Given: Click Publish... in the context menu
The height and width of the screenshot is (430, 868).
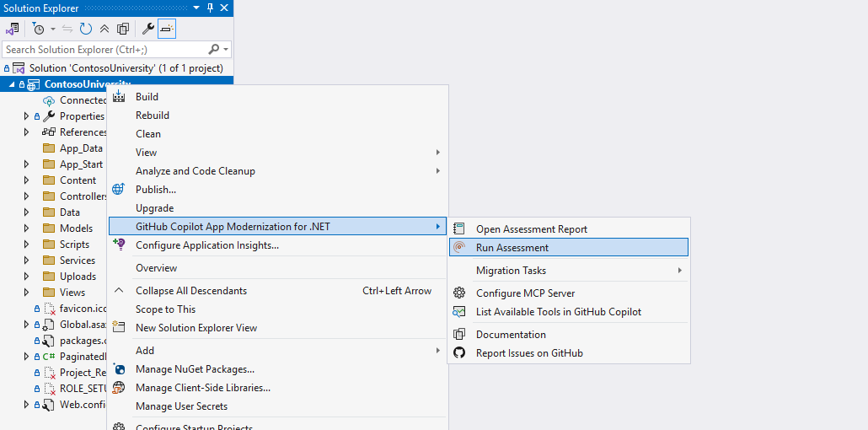Looking at the screenshot, I should (276, 190).
